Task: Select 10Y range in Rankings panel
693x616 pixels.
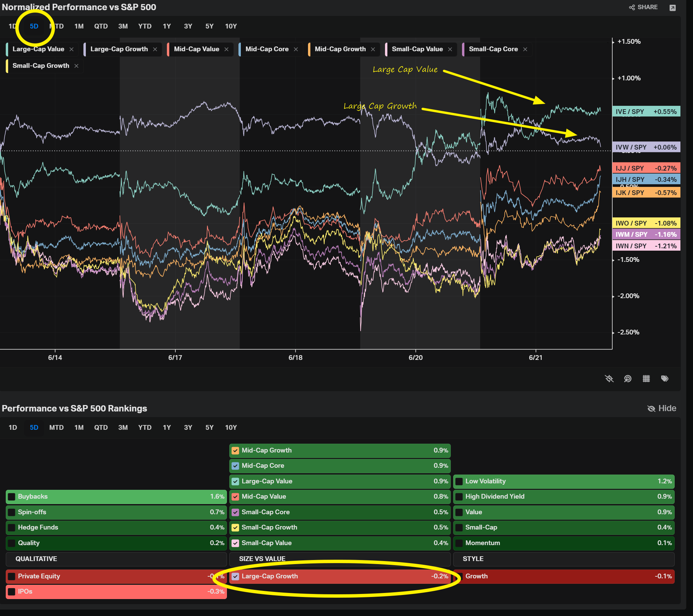Action: coord(231,427)
